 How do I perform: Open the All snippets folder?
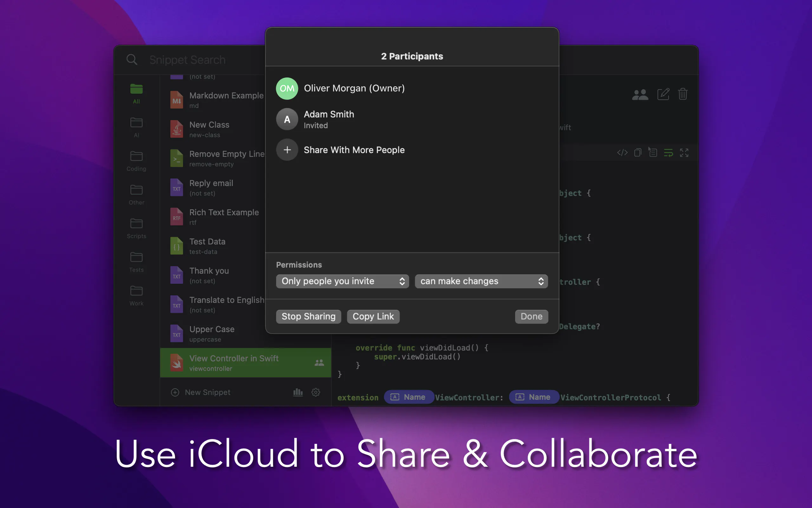(x=136, y=93)
